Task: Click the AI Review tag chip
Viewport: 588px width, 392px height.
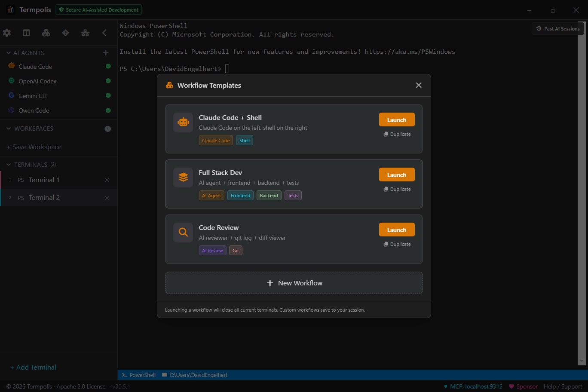Action: (x=213, y=251)
